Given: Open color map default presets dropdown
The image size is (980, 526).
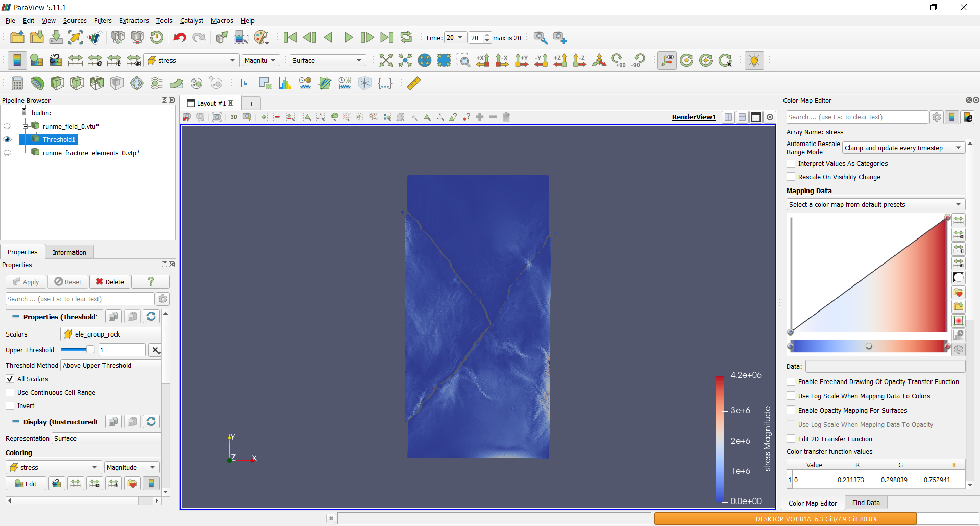Looking at the screenshot, I should 876,204.
